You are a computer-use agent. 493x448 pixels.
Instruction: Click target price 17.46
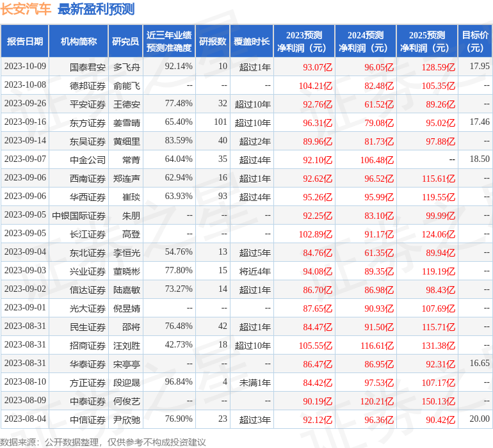pyautogui.click(x=480, y=122)
